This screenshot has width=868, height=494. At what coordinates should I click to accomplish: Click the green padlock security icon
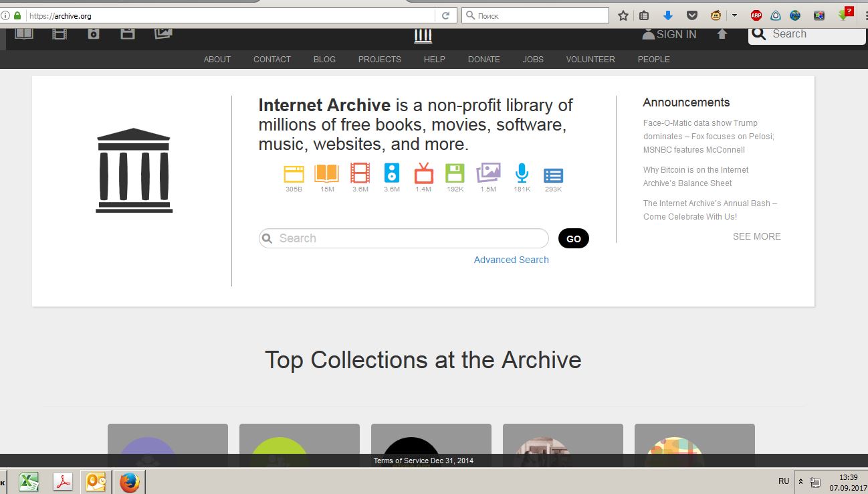17,15
